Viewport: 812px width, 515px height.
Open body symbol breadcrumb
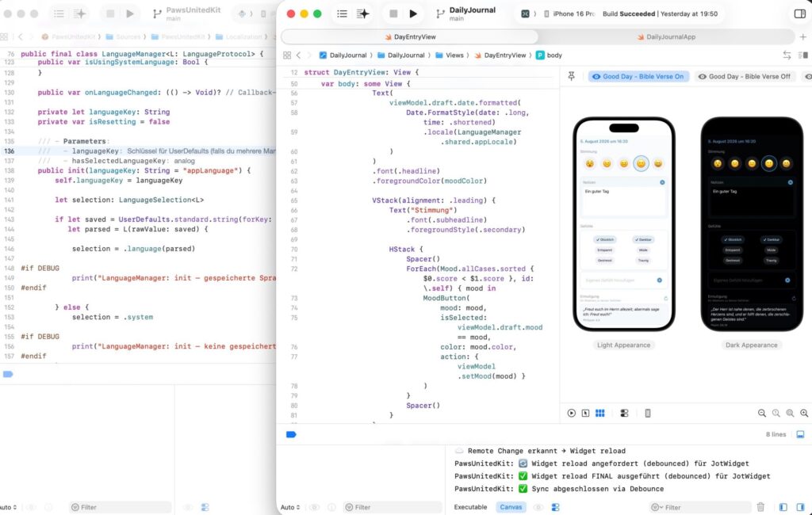click(x=549, y=55)
